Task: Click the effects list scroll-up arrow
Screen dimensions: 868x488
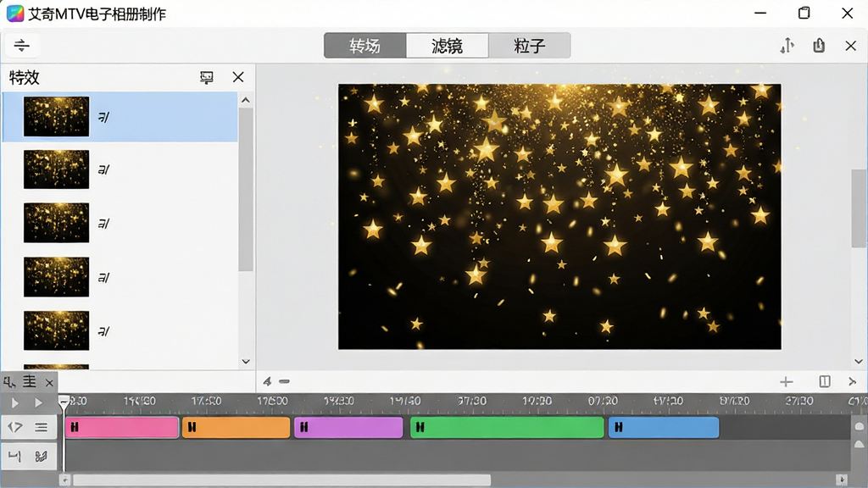Action: pyautogui.click(x=246, y=100)
